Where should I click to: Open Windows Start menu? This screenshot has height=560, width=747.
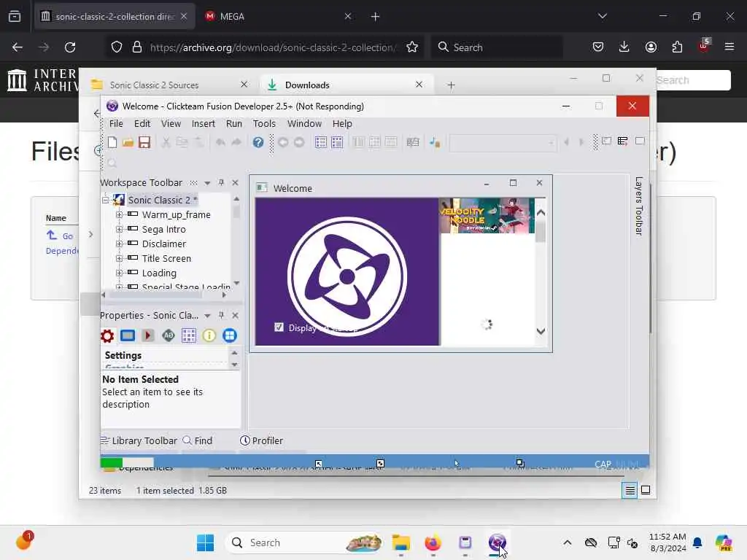[205, 542]
